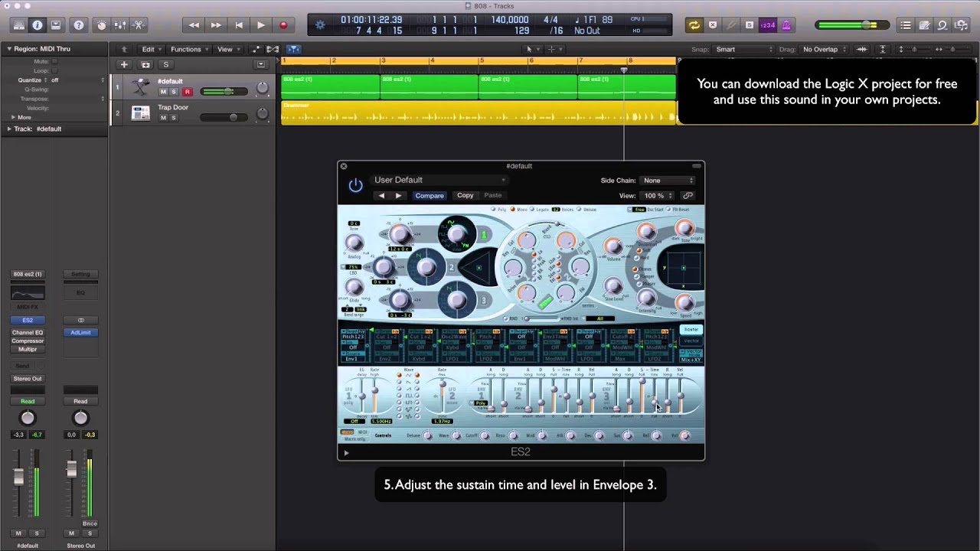Open the track header options dropdown
Image resolution: width=980 pixels, height=551 pixels.
click(x=261, y=65)
